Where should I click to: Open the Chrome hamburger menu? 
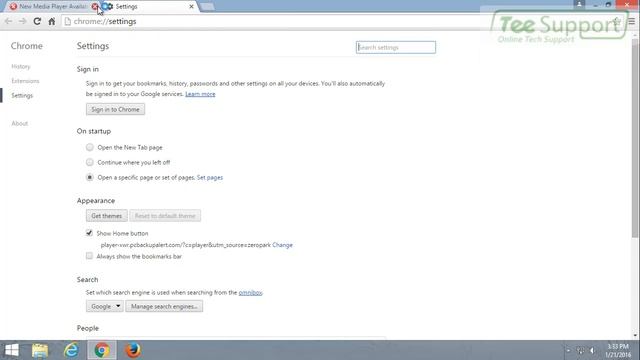(x=632, y=21)
